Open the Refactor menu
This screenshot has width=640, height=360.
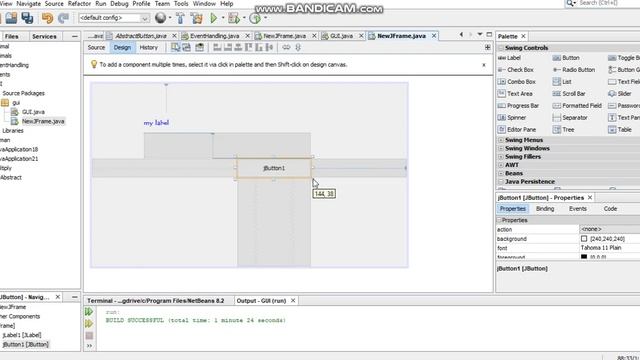tap(79, 4)
